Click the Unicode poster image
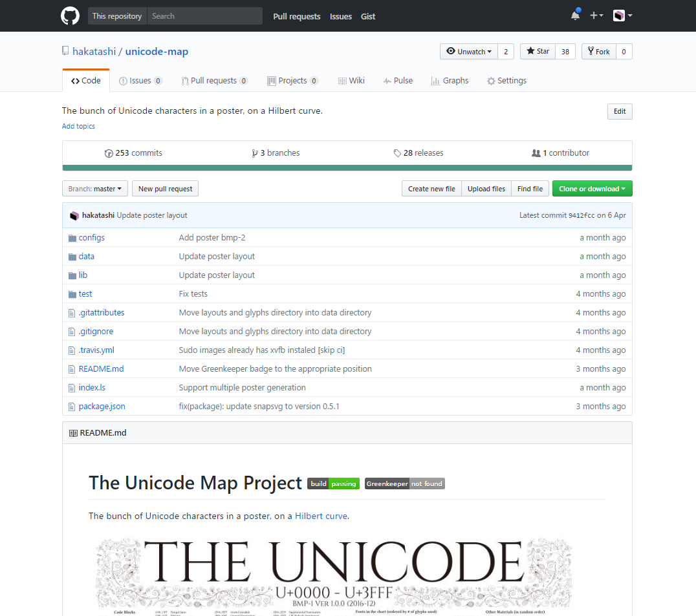The image size is (696, 616). [x=334, y=576]
